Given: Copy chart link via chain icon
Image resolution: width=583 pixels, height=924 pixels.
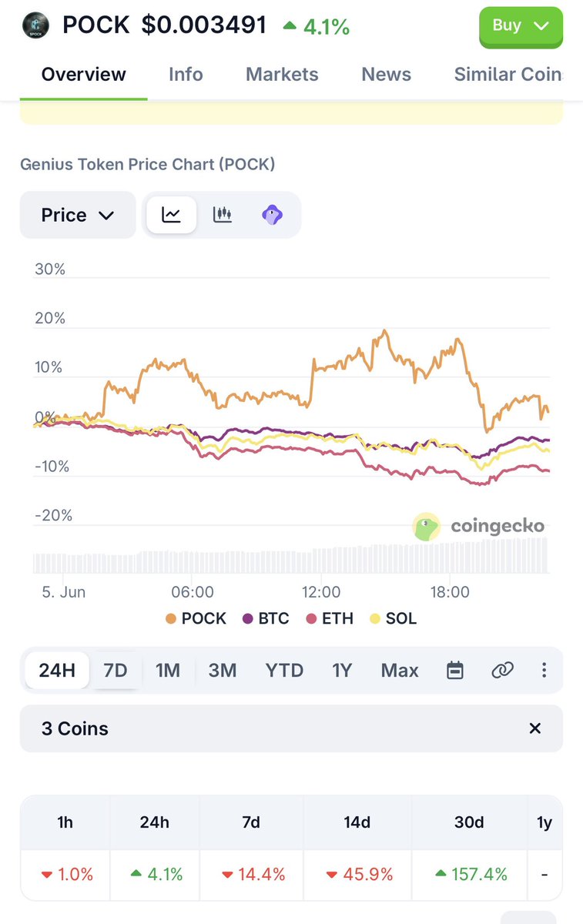Looking at the screenshot, I should point(502,670).
